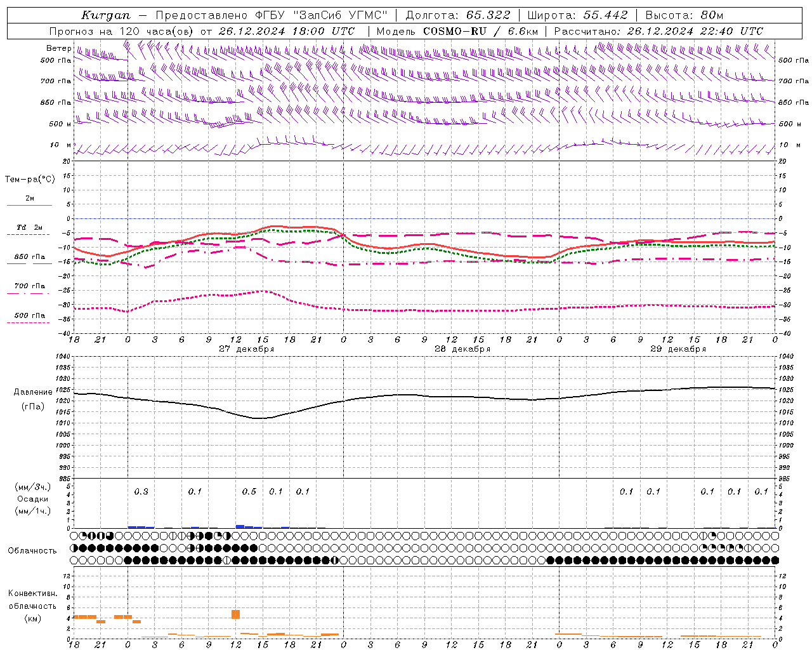This screenshot has width=812, height=650.
Task: Click the "500 гПа" temperature legend entry
Action: tap(30, 315)
